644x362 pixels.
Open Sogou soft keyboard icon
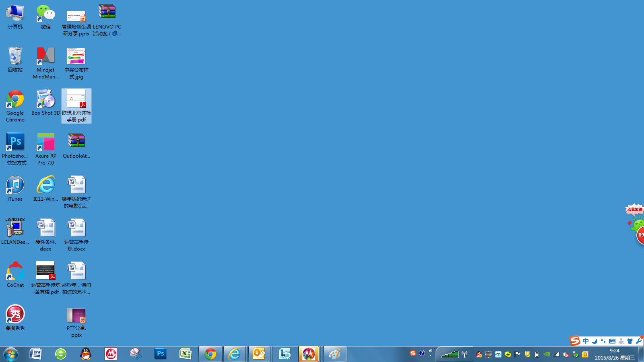(x=612, y=341)
